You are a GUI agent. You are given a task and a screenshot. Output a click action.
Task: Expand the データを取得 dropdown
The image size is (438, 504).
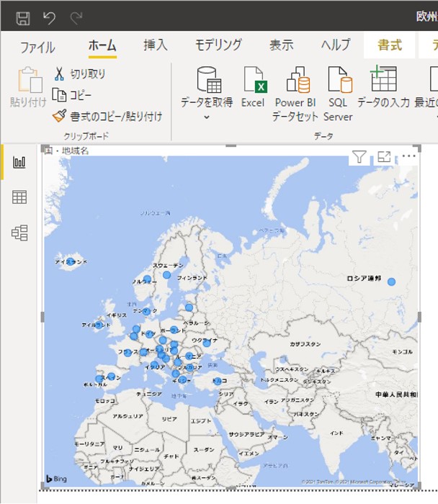[207, 116]
